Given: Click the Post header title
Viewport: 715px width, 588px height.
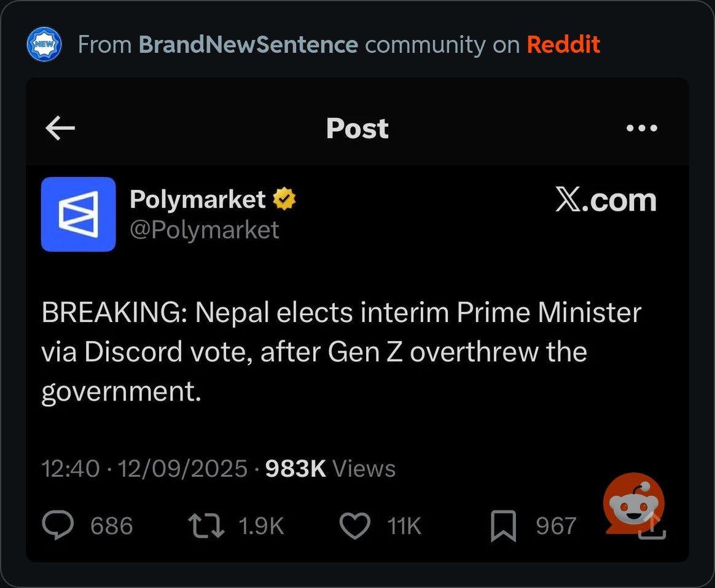Looking at the screenshot, I should click(x=357, y=128).
